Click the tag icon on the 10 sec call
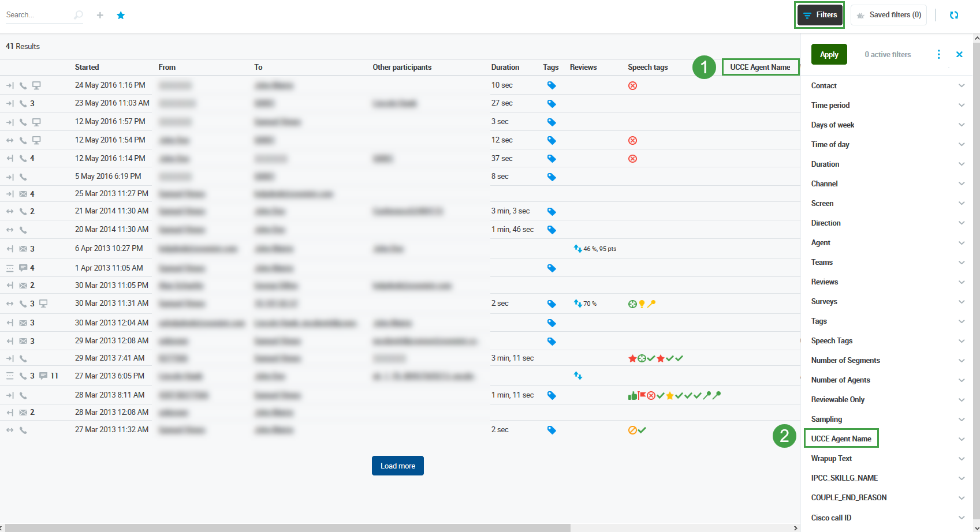 point(552,85)
